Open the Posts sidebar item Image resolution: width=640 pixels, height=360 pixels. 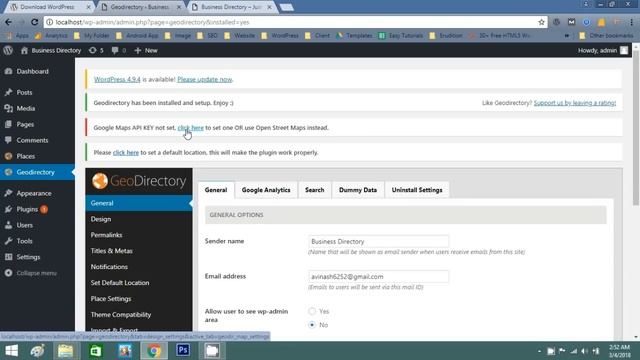pos(37,92)
